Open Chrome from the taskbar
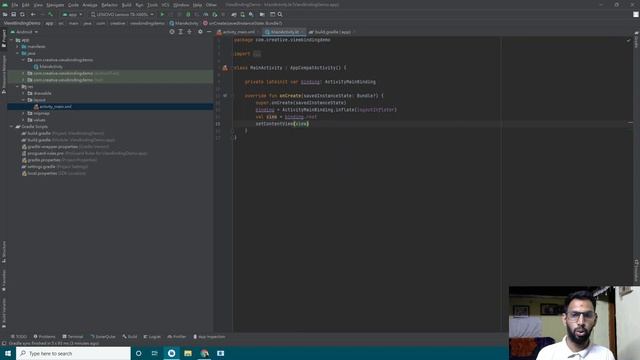Viewport: 640px width, 360px height. click(204, 353)
